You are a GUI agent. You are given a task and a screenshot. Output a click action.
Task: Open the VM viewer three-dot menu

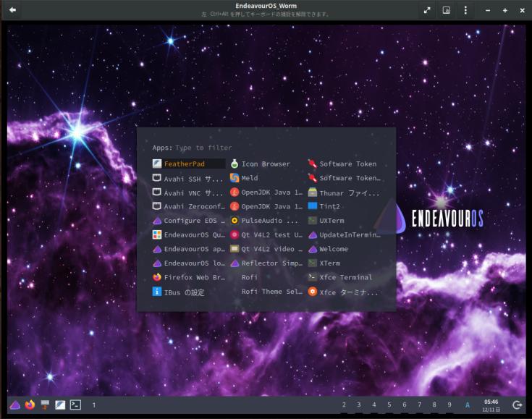click(465, 10)
